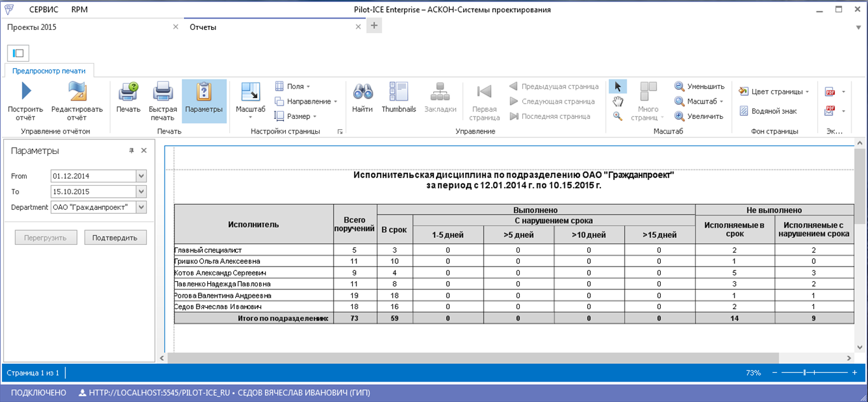Go to Предыдущая страница

coord(553,87)
